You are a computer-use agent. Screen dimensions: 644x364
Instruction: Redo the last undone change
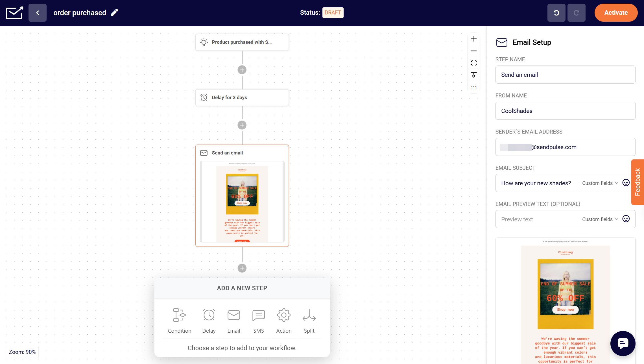(x=577, y=13)
